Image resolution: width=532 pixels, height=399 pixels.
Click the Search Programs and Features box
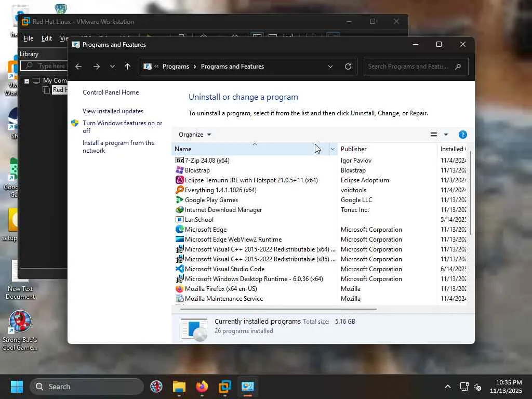[x=416, y=66]
